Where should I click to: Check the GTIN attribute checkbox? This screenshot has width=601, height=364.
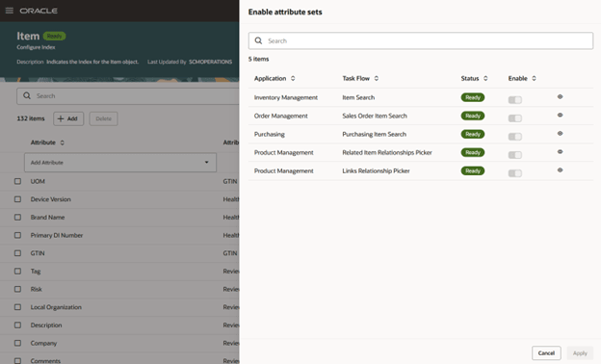pyautogui.click(x=17, y=253)
